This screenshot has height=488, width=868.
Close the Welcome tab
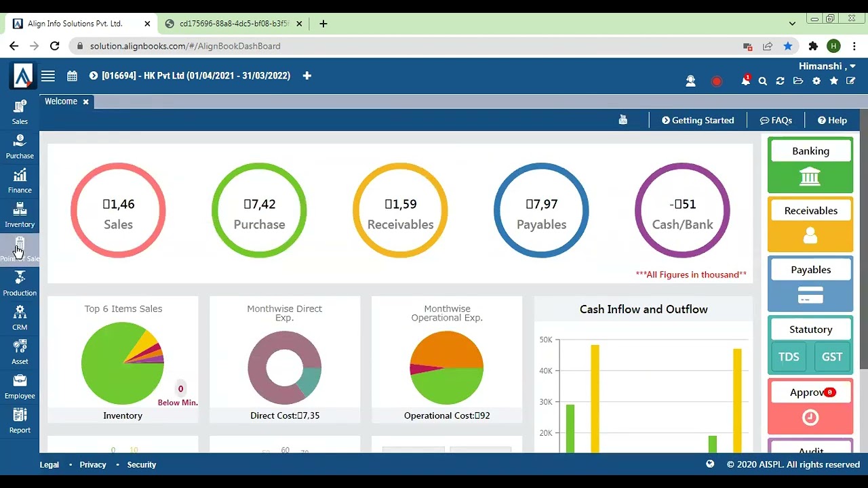point(85,102)
